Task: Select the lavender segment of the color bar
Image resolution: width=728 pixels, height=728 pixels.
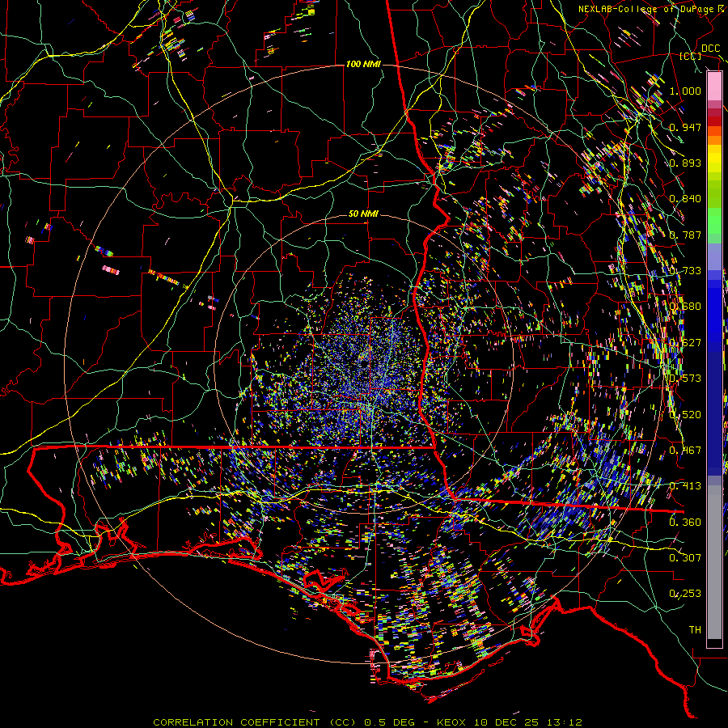Action: click(x=714, y=256)
